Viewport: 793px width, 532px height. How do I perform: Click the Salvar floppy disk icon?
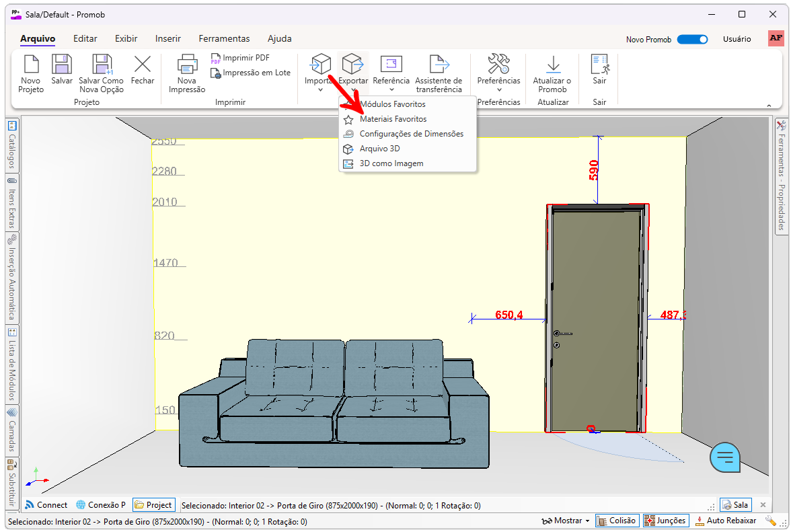click(x=62, y=65)
